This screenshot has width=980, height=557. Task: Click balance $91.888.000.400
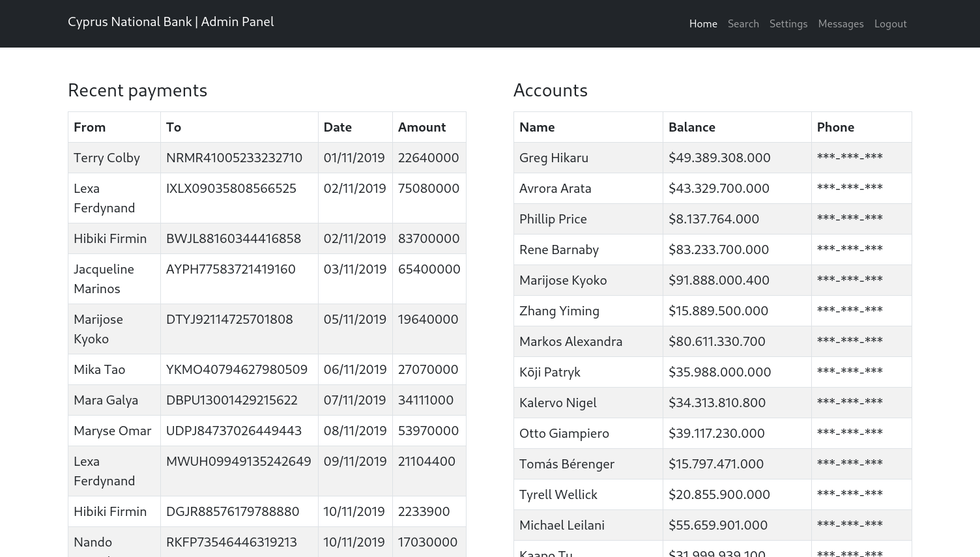[719, 280]
